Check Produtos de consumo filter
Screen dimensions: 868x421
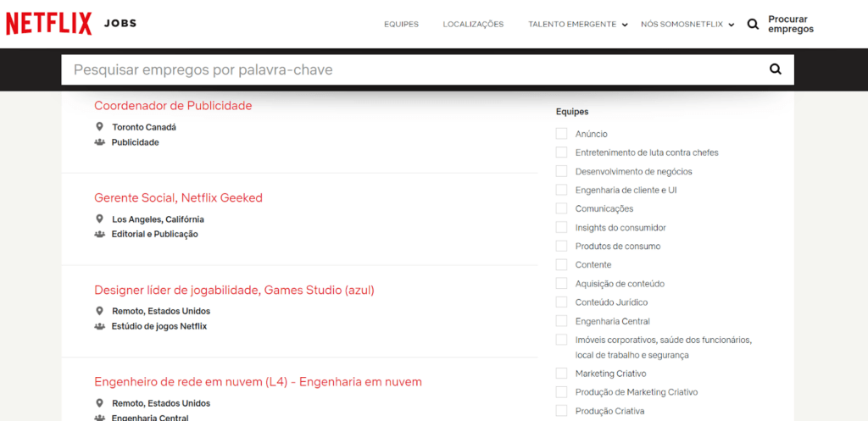562,247
